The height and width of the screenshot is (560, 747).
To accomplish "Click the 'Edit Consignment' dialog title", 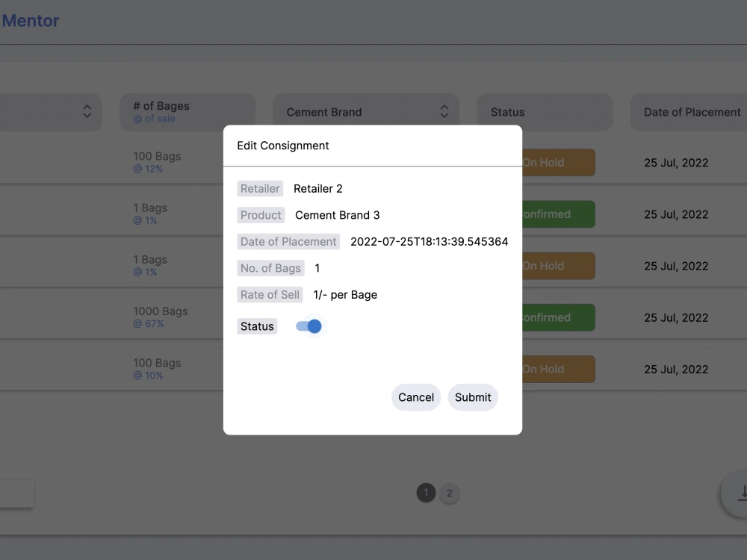I will 283,146.
